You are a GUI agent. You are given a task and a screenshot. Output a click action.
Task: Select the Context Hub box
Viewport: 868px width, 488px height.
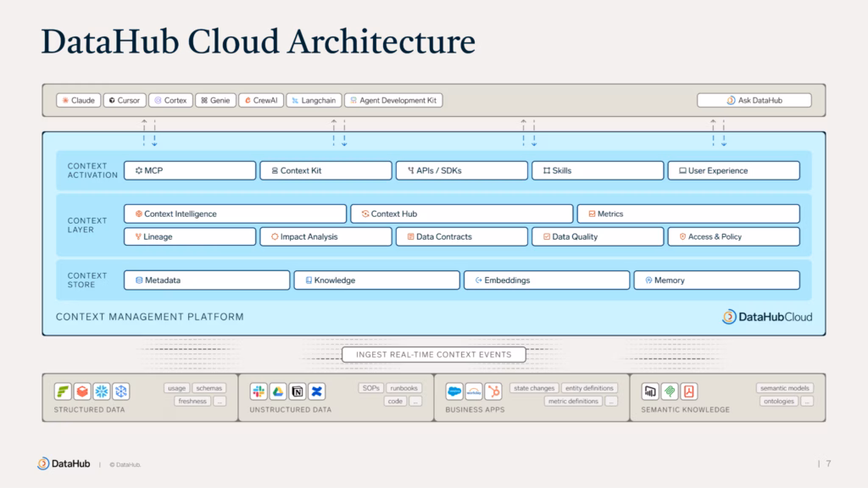(462, 213)
